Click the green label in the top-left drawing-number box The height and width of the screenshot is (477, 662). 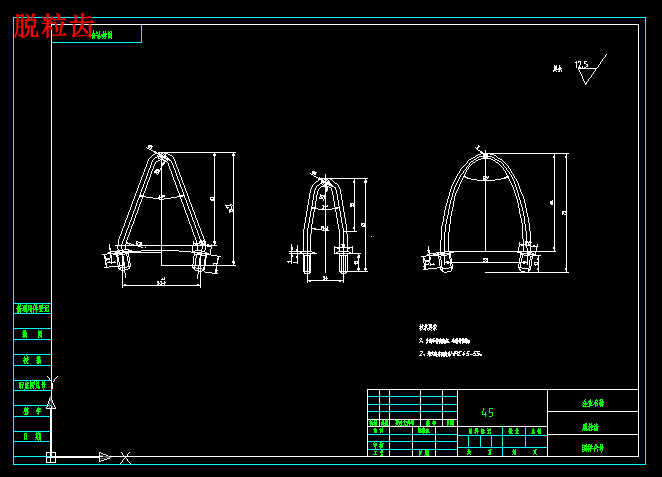pyautogui.click(x=102, y=35)
